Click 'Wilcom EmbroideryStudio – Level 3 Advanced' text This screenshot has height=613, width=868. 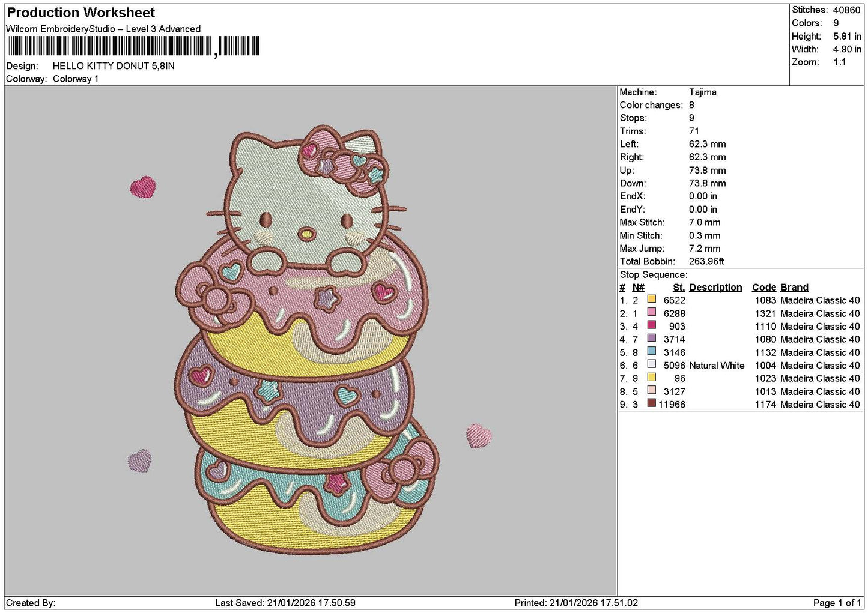(103, 29)
